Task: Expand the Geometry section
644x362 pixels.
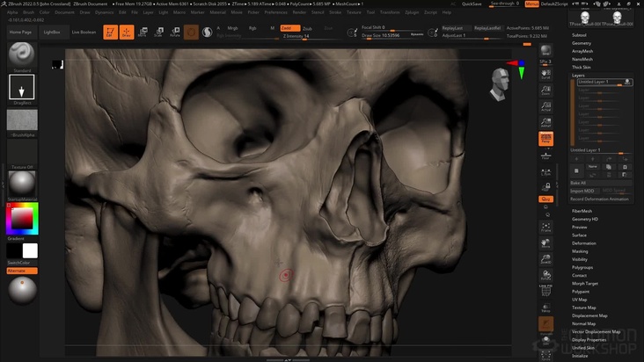Action: coord(582,43)
